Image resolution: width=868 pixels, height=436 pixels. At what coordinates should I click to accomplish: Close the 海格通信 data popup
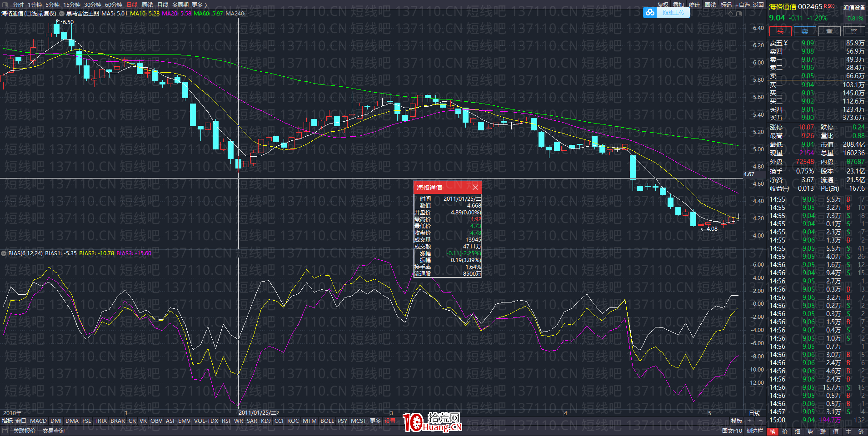475,187
